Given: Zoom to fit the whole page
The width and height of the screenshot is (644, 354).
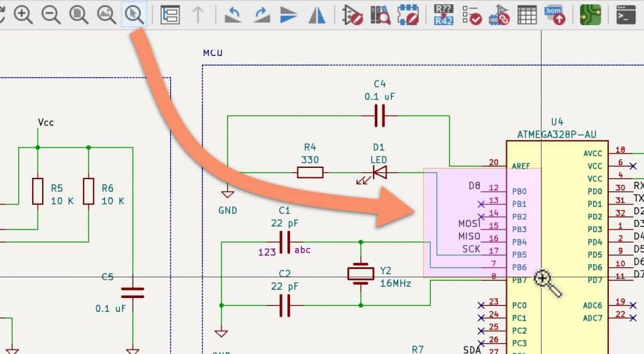Looking at the screenshot, I should pos(79,14).
